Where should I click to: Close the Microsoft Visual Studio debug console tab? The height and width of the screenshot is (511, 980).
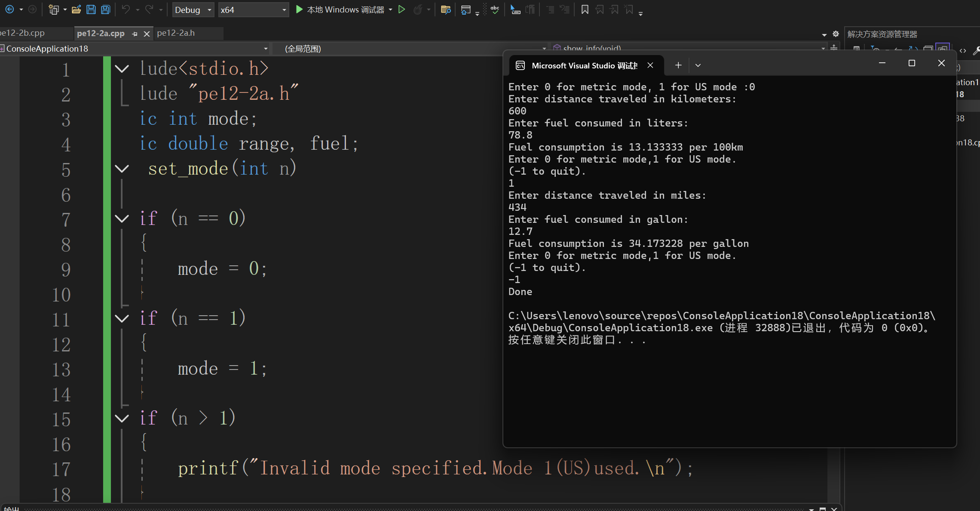coord(650,65)
